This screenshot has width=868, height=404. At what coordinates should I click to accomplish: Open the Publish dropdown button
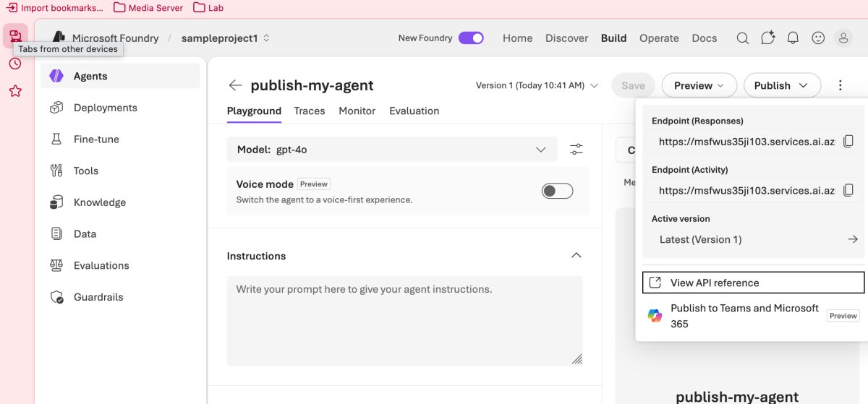coord(782,85)
